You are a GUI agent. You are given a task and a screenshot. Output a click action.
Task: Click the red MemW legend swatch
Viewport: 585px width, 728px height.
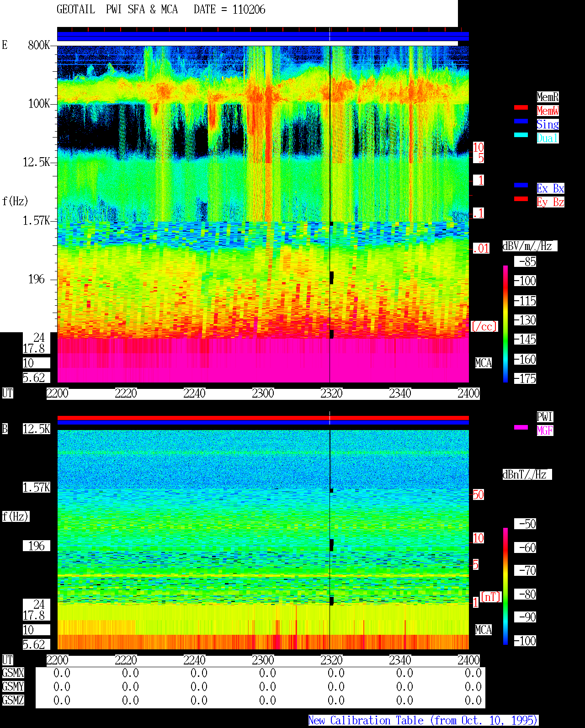(x=521, y=108)
